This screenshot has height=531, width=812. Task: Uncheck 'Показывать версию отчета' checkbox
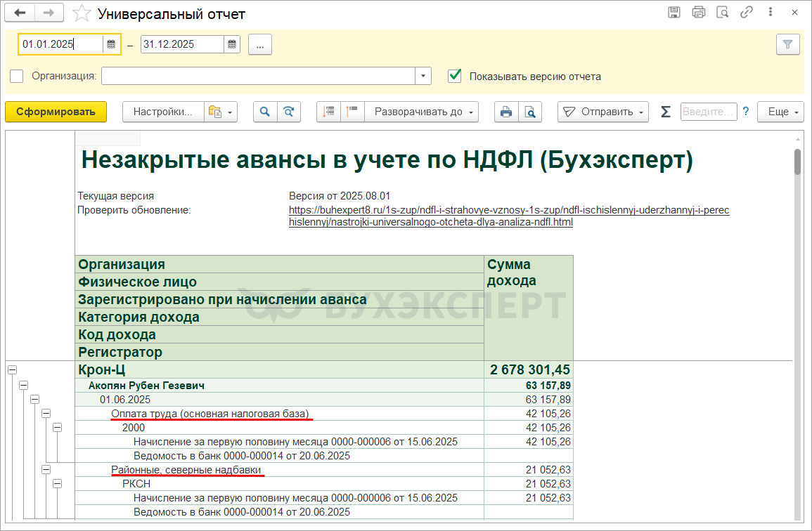455,76
